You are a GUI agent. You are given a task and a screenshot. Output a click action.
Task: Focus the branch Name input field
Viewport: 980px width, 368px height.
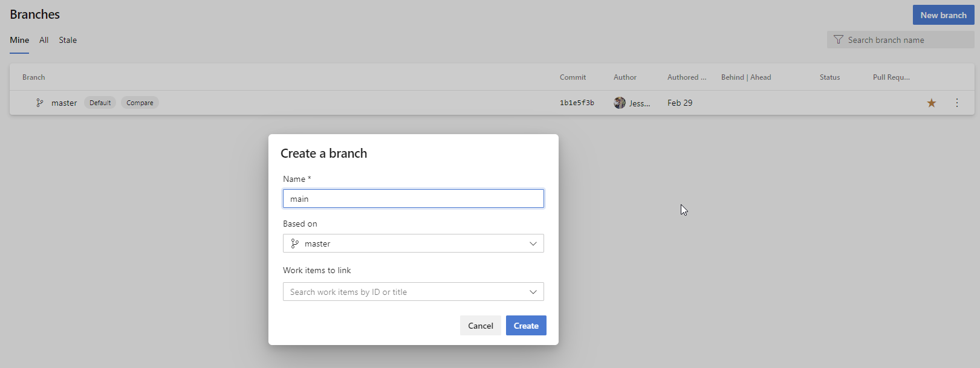(x=414, y=199)
